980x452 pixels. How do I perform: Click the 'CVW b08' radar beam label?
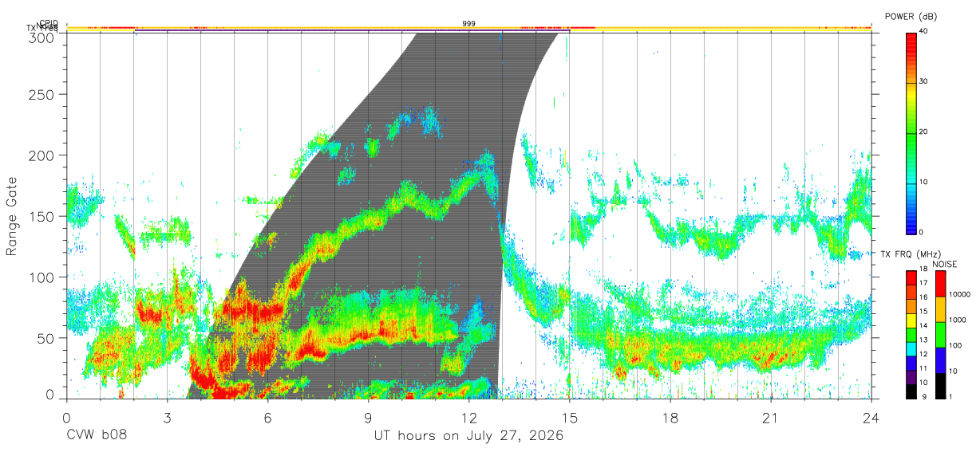[x=96, y=436]
